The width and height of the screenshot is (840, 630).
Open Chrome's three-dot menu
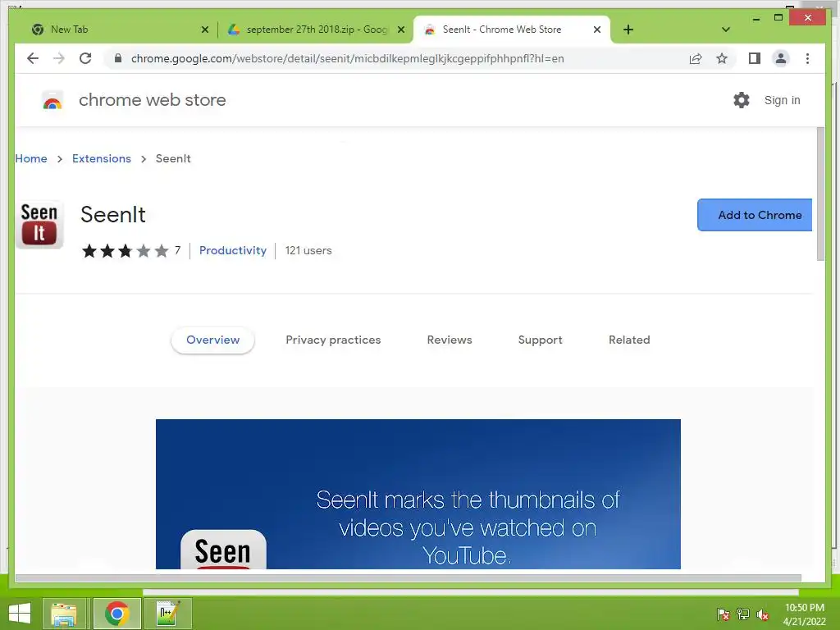tap(807, 58)
